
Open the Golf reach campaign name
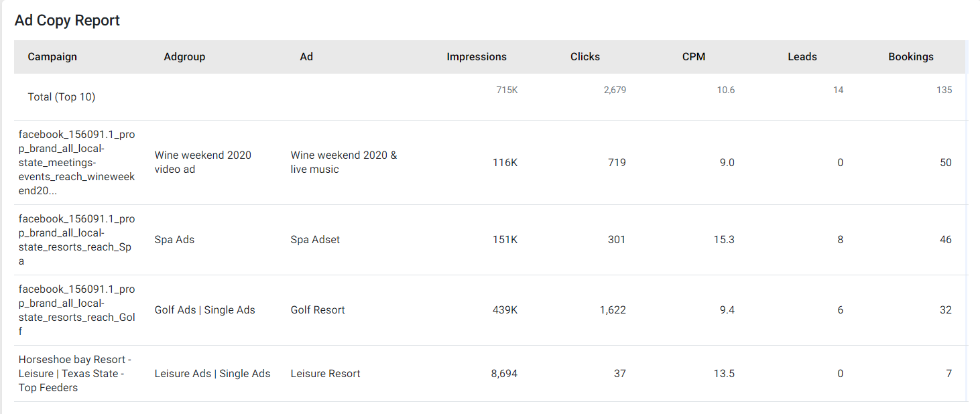pyautogui.click(x=77, y=310)
